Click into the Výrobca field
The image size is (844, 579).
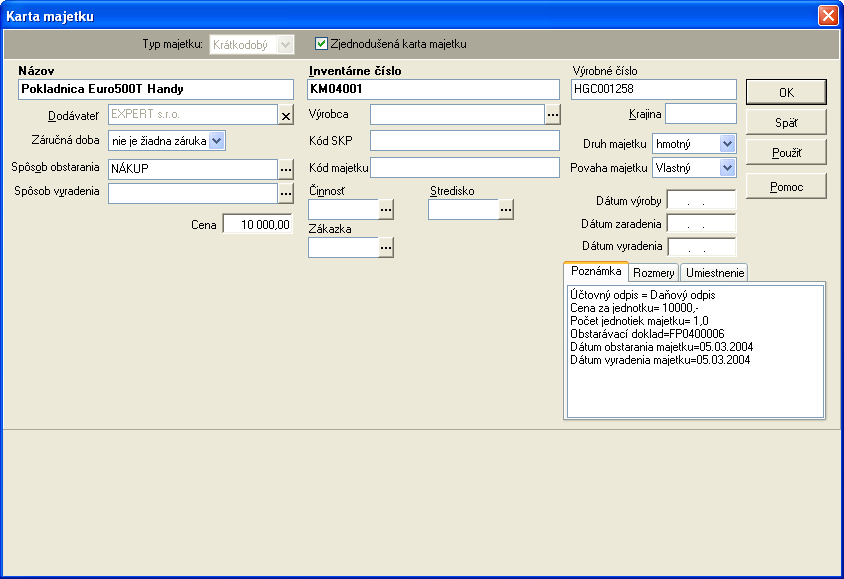coord(458,115)
